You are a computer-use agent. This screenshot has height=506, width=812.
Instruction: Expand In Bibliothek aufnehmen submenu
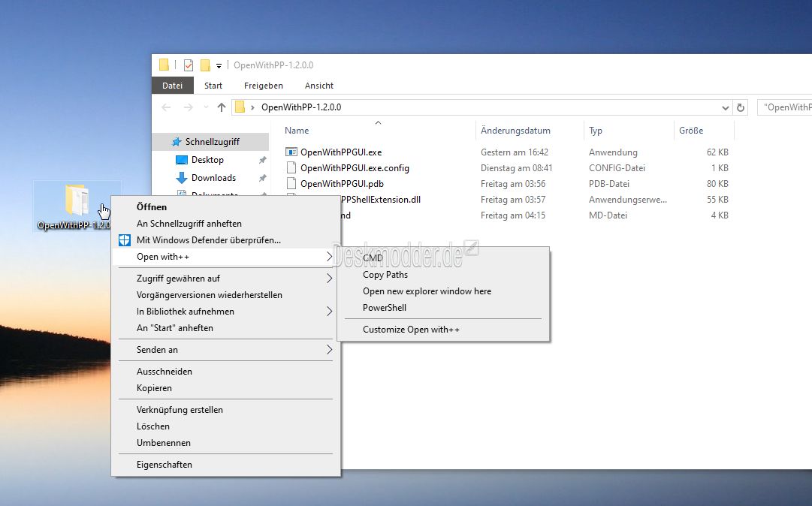tap(226, 312)
